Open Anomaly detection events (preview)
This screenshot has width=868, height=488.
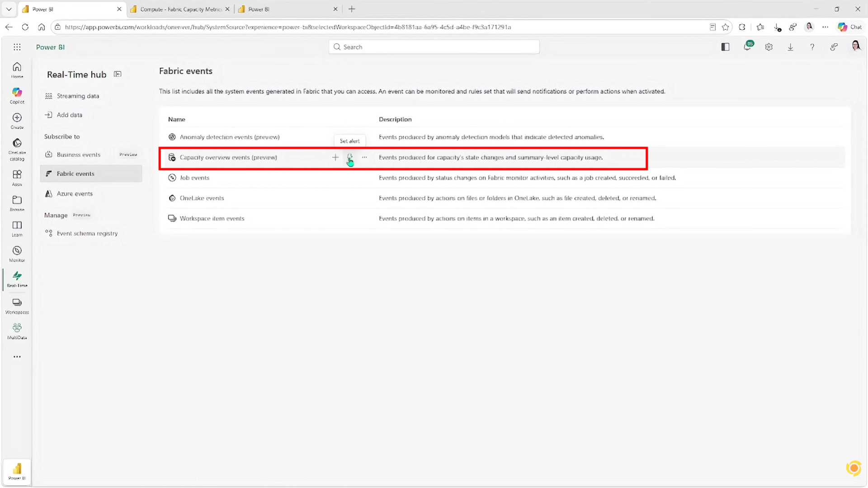click(230, 137)
